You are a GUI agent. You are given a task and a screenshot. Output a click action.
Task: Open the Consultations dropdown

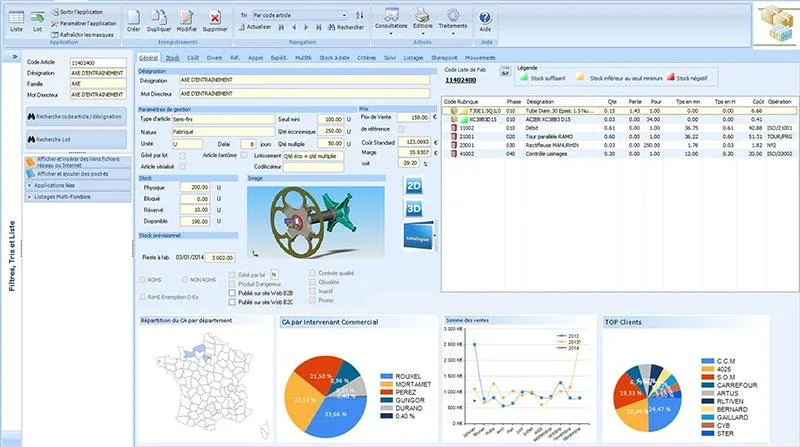tap(391, 21)
